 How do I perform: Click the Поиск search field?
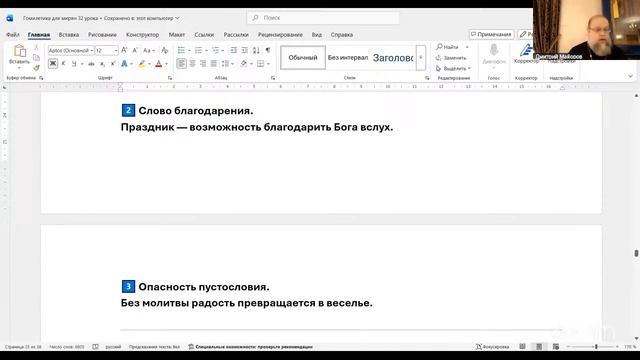[x=323, y=18]
